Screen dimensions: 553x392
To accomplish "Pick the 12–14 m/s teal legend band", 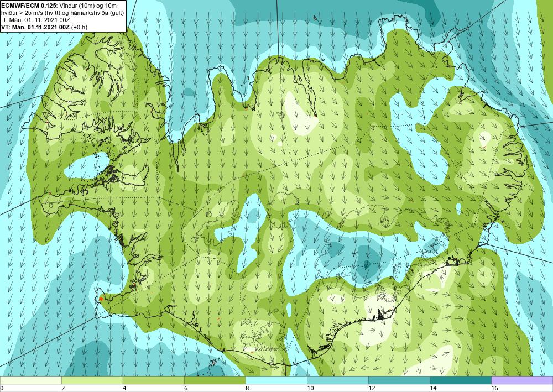I will tap(399, 380).
